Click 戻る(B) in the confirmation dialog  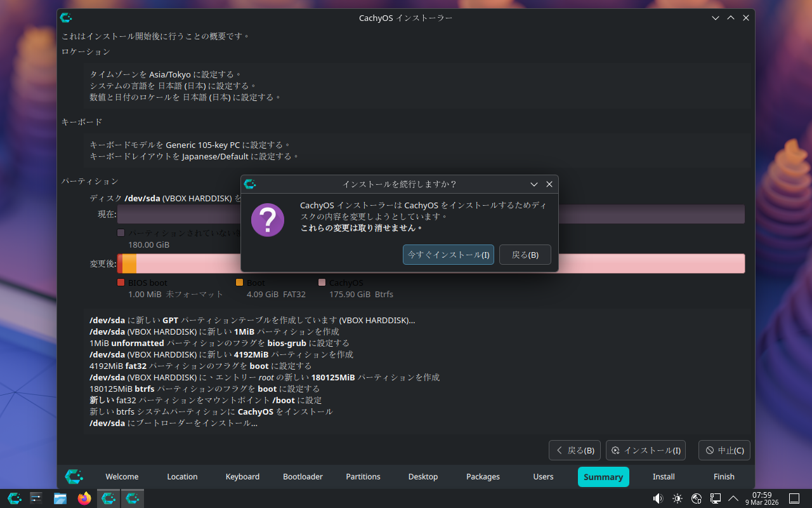coord(525,255)
